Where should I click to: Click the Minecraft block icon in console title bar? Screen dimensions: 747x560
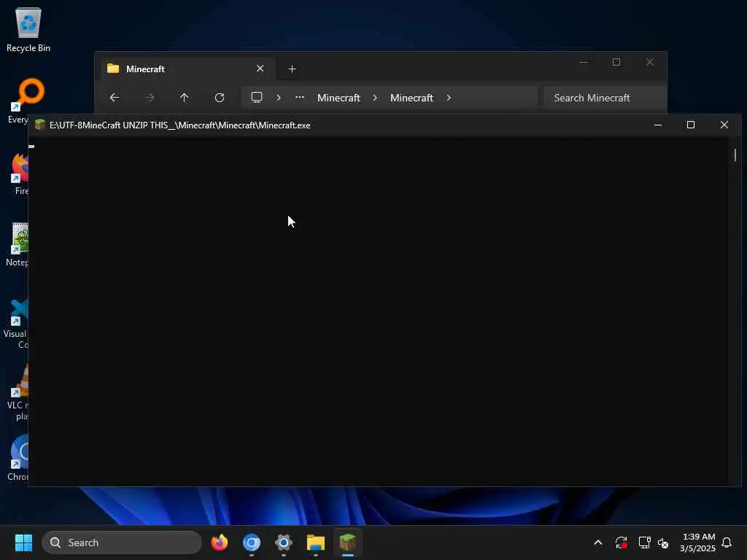click(x=39, y=125)
